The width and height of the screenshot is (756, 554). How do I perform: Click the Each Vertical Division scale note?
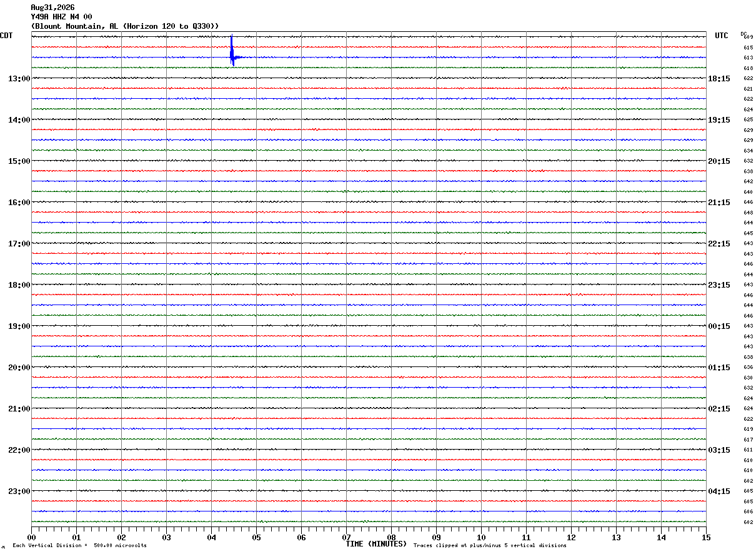[x=79, y=546]
